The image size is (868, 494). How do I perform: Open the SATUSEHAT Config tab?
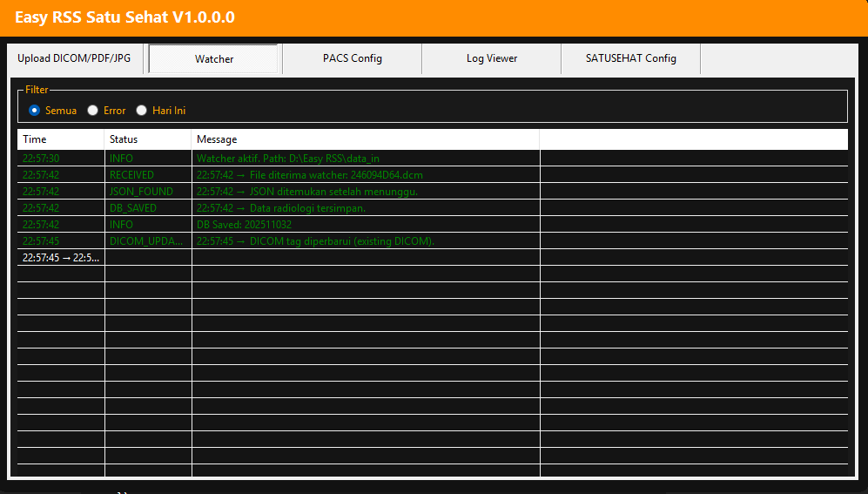(630, 58)
